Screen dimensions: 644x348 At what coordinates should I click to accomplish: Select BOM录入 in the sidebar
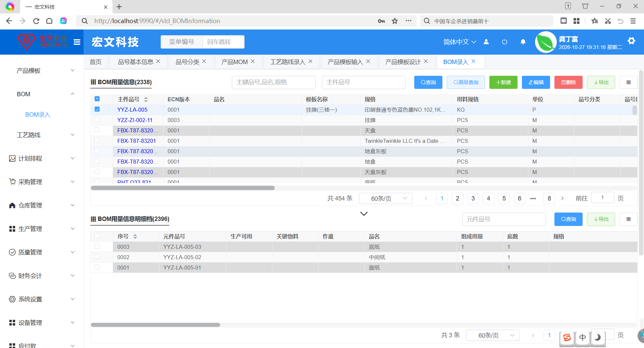(38, 115)
